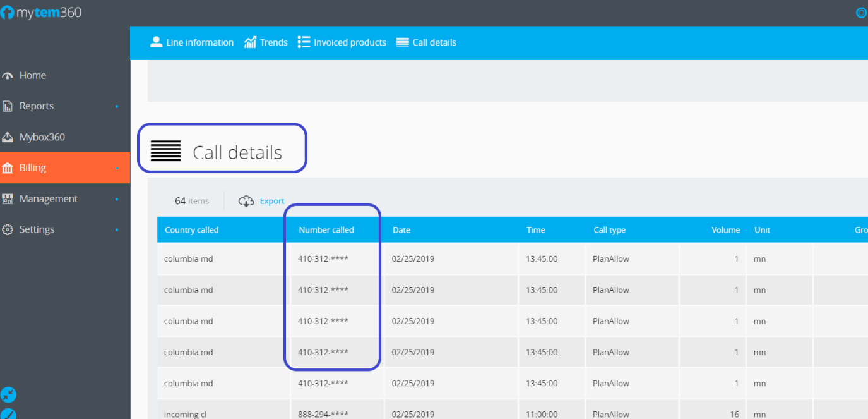Click the Trends chart icon in top bar
The width and height of the screenshot is (868, 419).
250,42
